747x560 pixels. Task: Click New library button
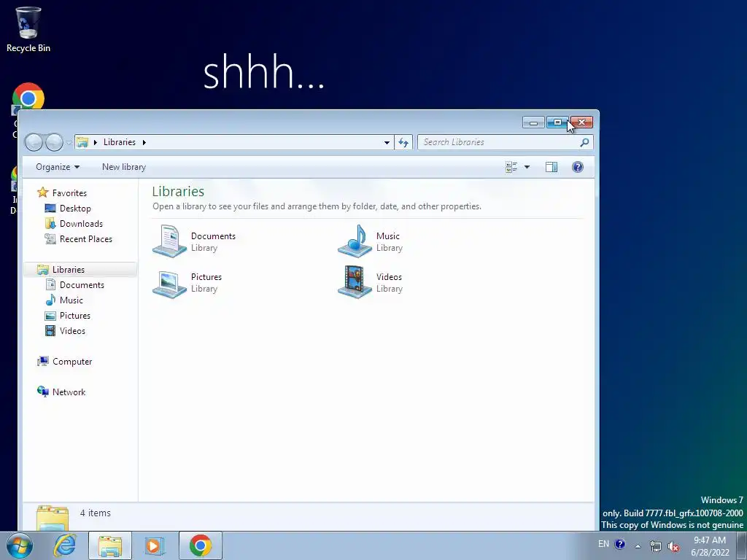coord(124,167)
